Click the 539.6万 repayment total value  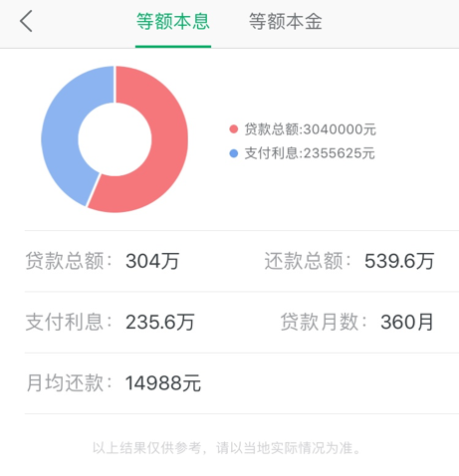click(399, 261)
